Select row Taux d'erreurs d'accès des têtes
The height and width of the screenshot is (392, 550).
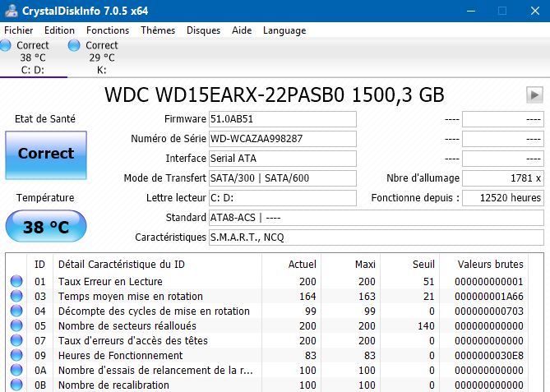tap(268, 340)
